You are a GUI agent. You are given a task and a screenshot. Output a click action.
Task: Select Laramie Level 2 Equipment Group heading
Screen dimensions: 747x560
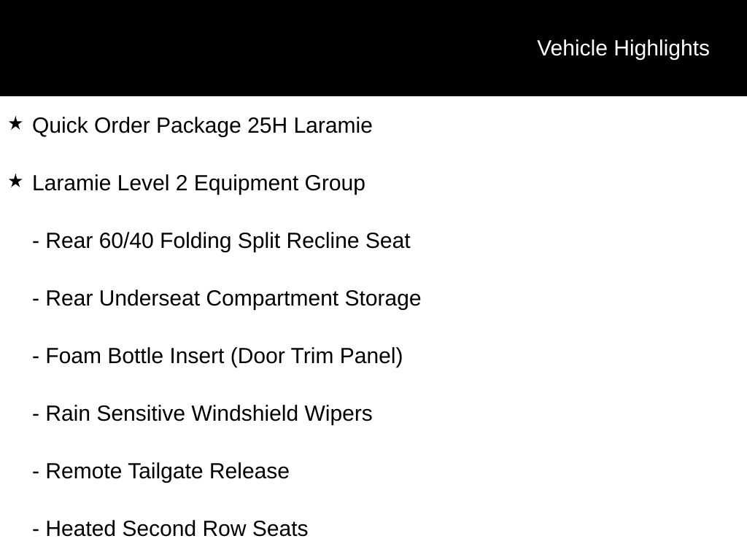tap(198, 183)
